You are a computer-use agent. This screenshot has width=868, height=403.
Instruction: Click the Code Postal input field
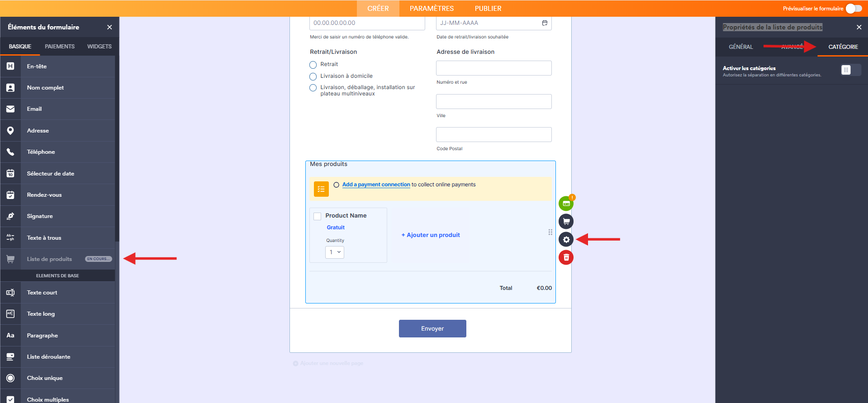point(494,135)
